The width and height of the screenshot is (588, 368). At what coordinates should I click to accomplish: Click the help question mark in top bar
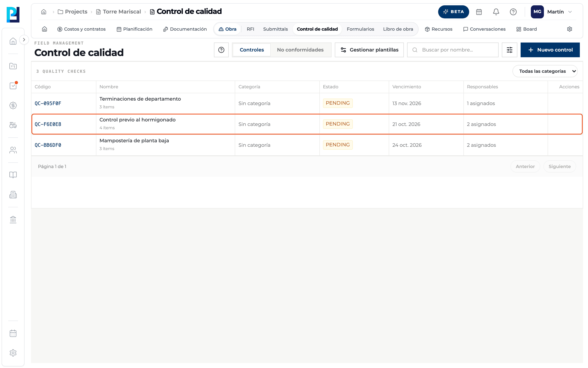pos(513,12)
